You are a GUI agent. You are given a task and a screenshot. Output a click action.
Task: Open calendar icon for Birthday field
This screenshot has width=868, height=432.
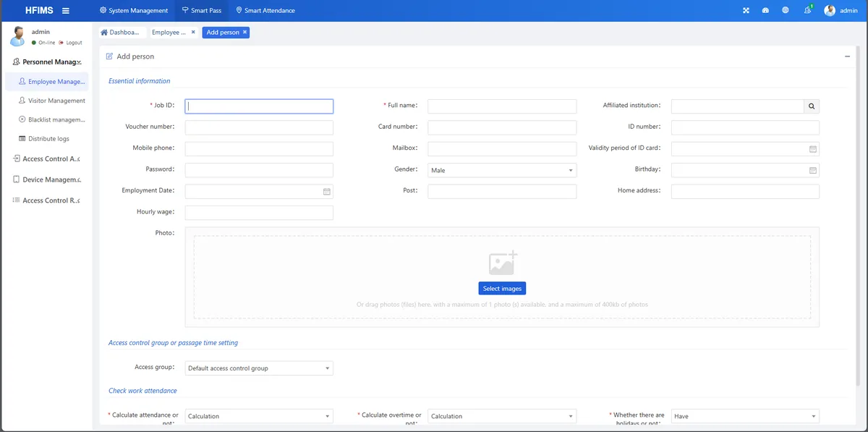click(812, 170)
